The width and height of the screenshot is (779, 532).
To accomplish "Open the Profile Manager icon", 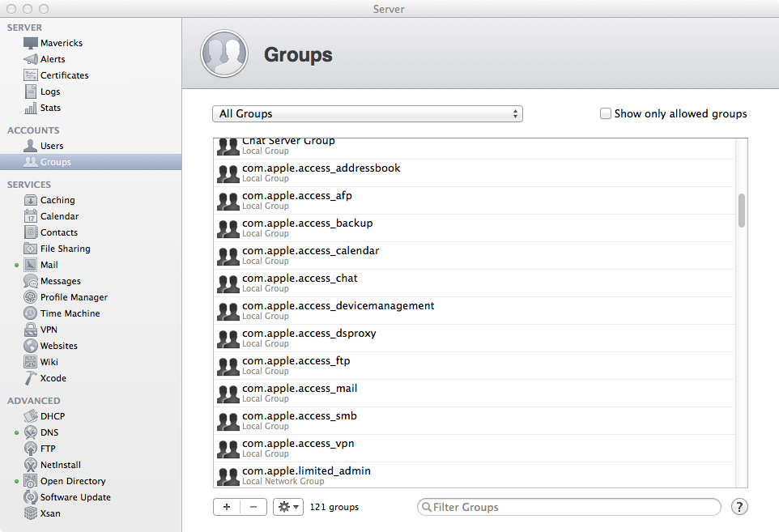I will [30, 297].
